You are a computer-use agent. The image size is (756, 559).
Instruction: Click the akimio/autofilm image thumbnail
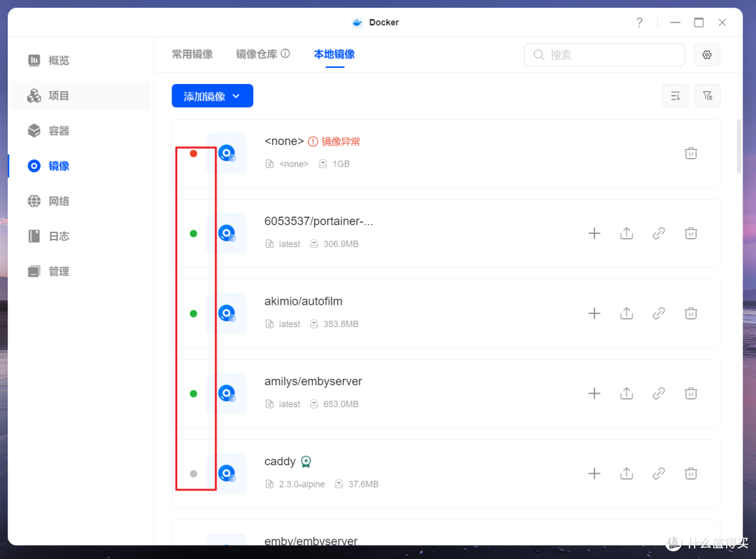(x=227, y=314)
